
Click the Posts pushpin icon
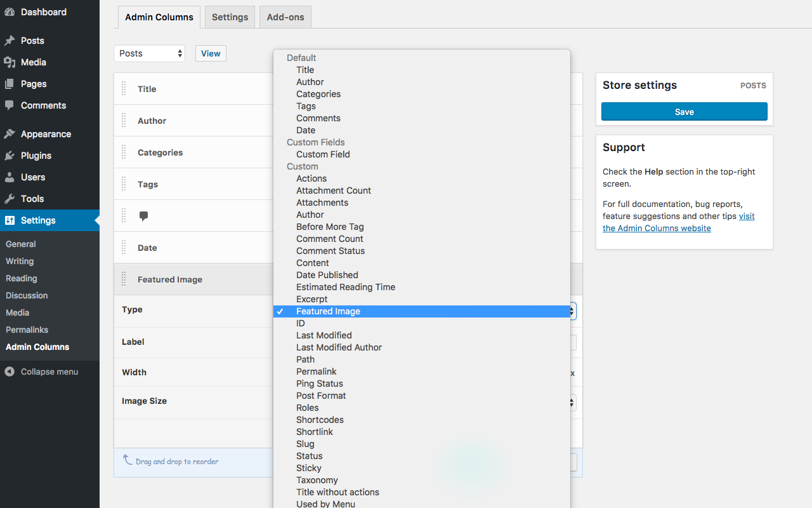click(x=10, y=41)
